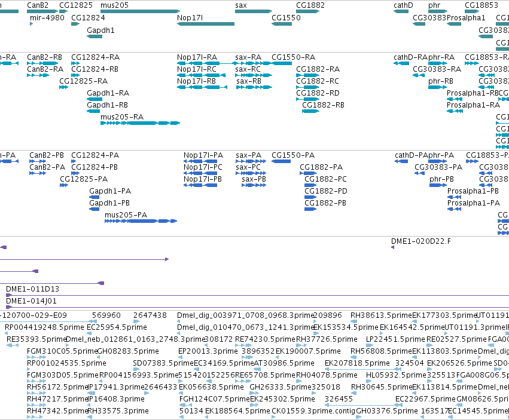Select the GH08283.5prime EST label
Viewport: 509px width, 420px height.
(x=128, y=351)
